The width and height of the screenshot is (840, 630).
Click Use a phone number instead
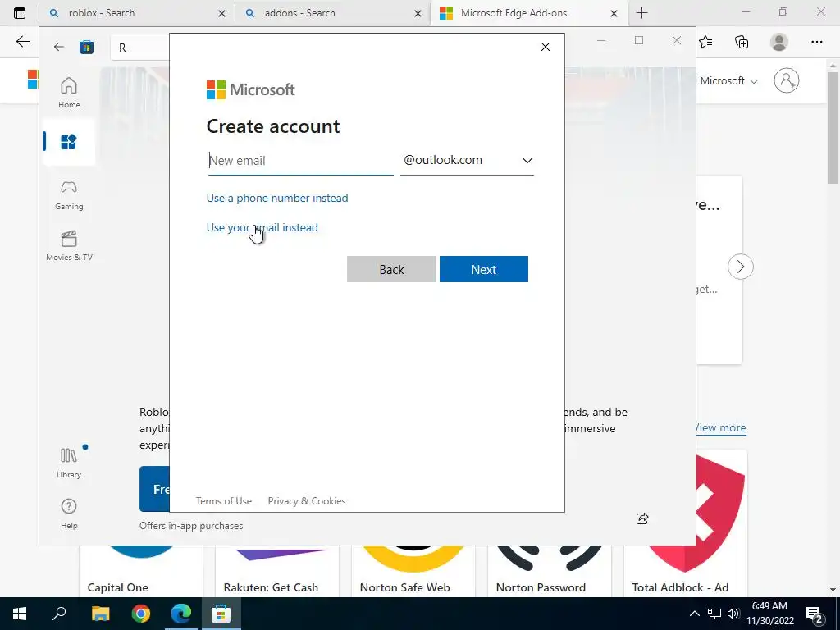(277, 198)
